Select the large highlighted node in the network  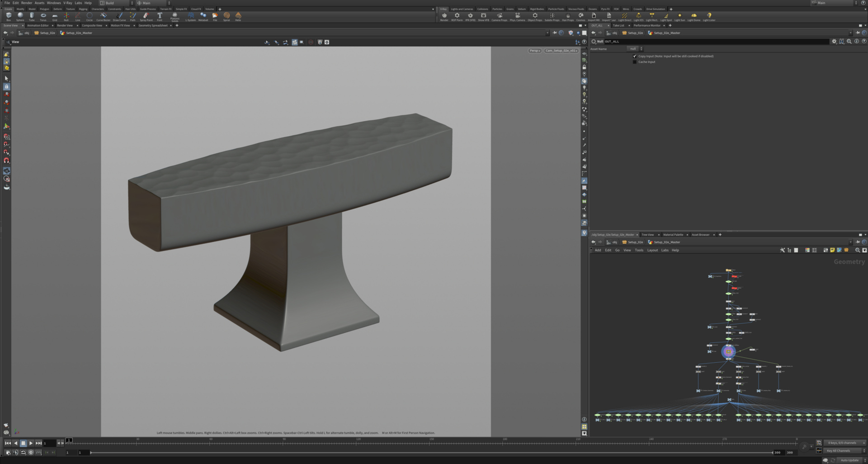(x=728, y=351)
